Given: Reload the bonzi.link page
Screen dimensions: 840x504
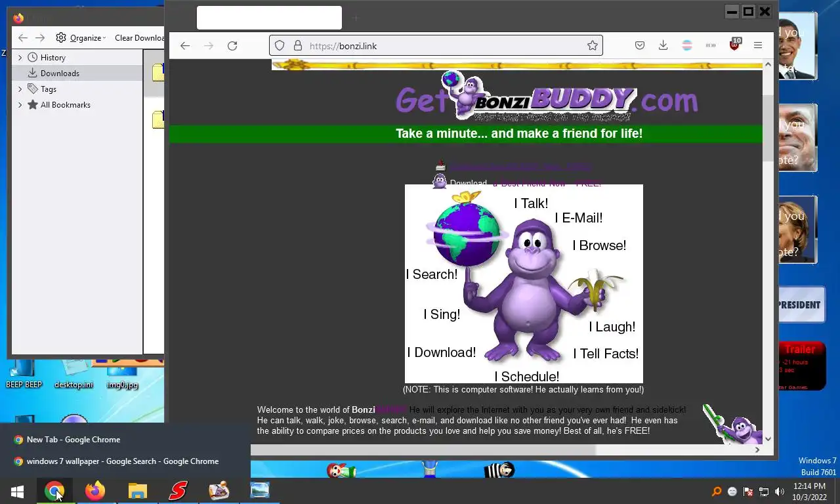Looking at the screenshot, I should 232,46.
